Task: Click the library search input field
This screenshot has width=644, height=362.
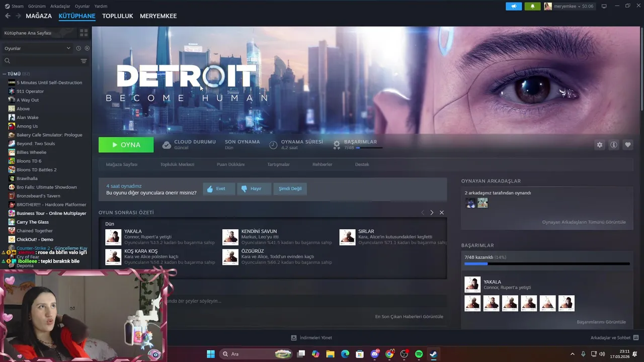Action: 41,61
